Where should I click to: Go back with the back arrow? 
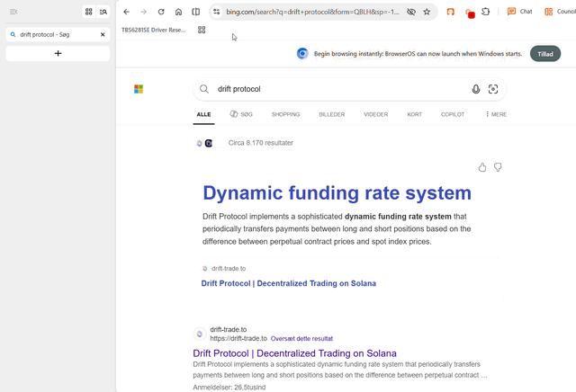tap(126, 12)
